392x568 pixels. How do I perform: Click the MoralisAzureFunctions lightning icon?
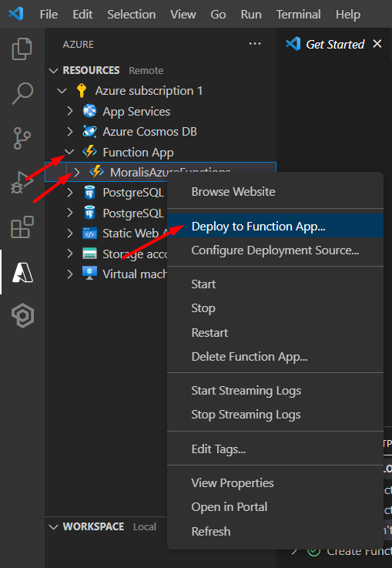pyautogui.click(x=96, y=172)
